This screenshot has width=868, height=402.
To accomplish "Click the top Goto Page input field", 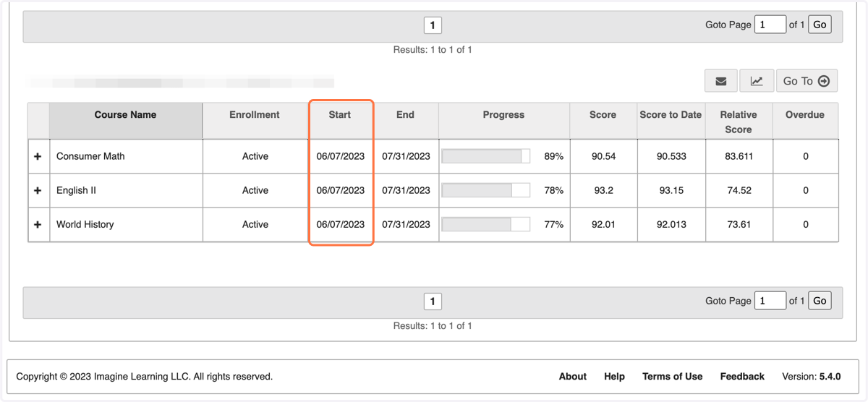I will tap(770, 25).
